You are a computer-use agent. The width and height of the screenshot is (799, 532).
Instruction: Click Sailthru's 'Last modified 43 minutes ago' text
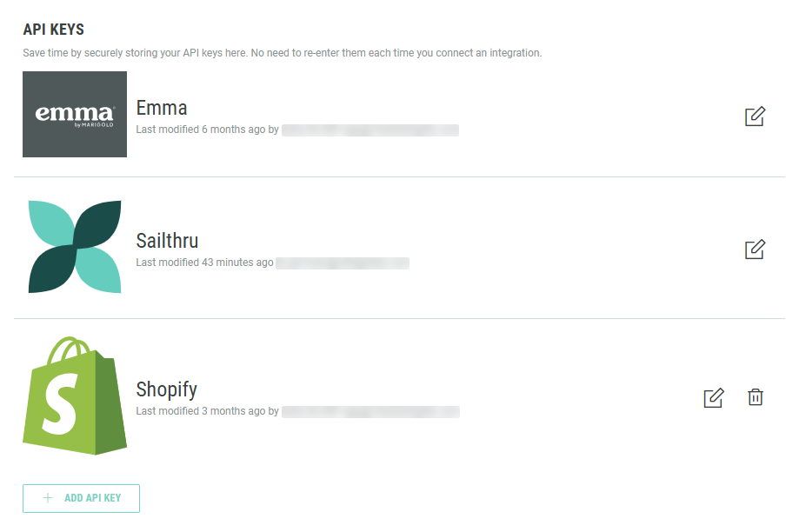pos(204,263)
